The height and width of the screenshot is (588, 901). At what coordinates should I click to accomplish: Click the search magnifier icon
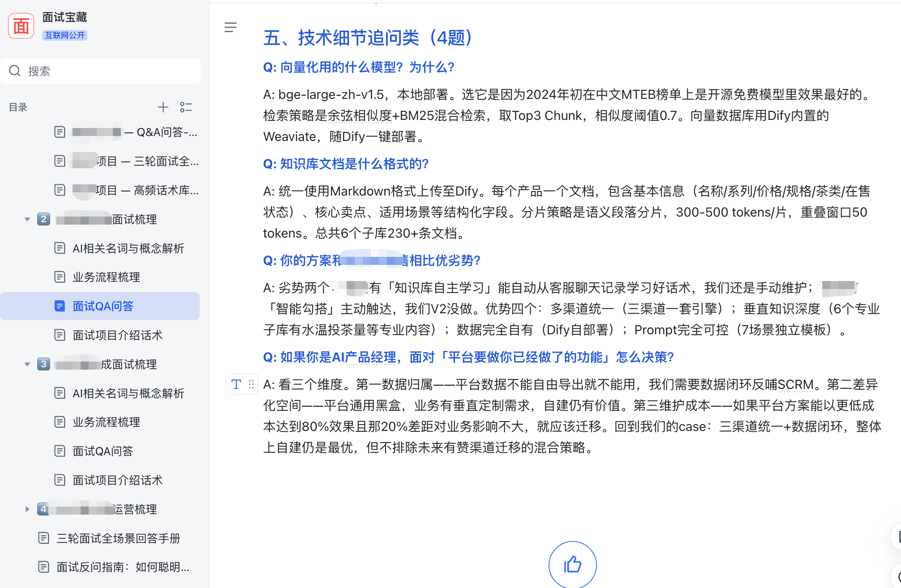coord(15,71)
